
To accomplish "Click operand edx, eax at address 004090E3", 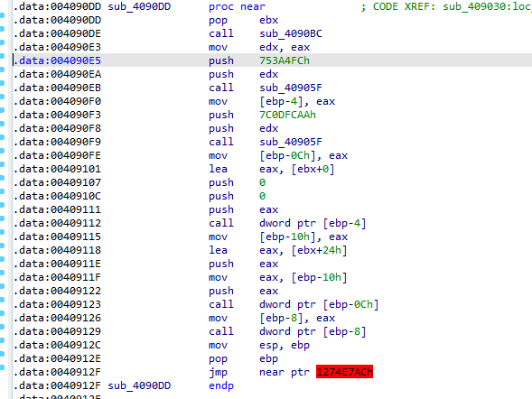I will pos(285,47).
